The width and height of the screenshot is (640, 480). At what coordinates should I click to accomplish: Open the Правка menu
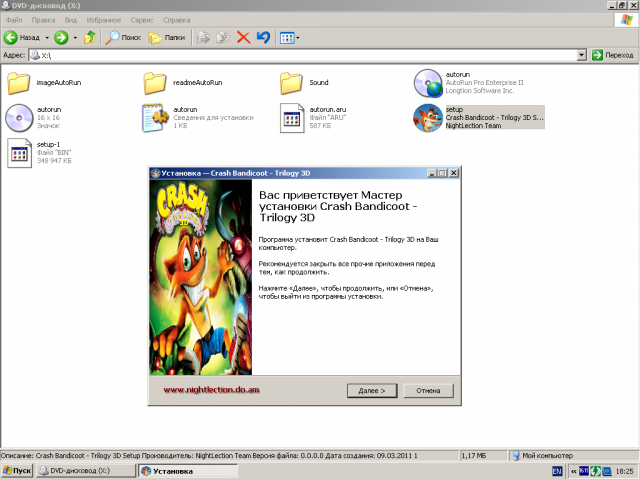click(x=43, y=20)
